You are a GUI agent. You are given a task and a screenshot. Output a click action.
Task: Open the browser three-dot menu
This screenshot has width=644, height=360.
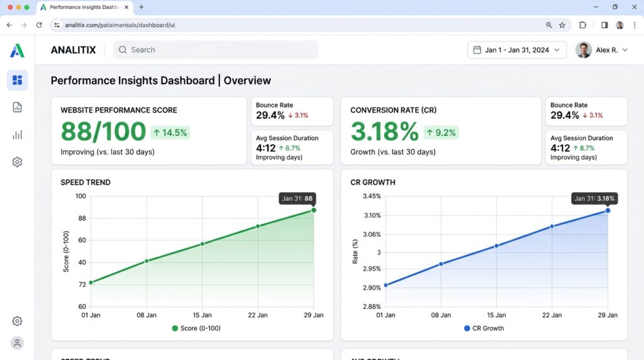coord(635,25)
